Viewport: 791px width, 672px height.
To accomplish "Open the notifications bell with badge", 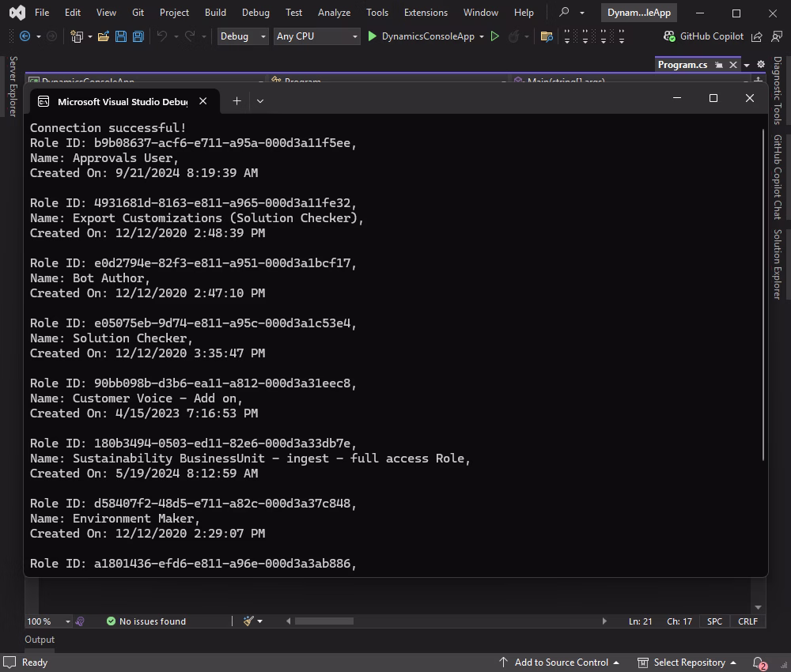I will coord(759,663).
